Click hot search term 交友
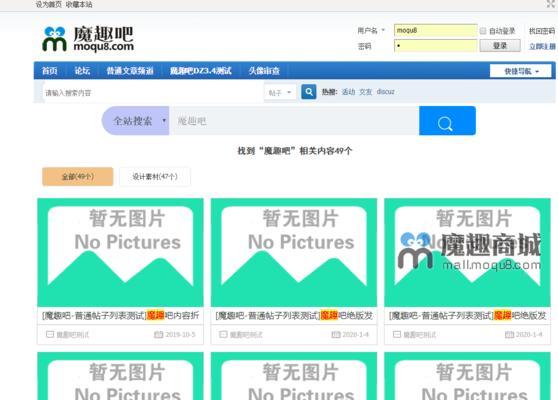This screenshot has width=558, height=400. 365,92
